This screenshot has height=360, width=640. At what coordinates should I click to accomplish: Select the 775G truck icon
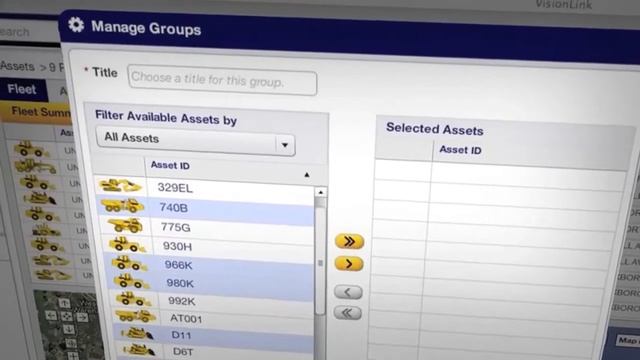point(125,225)
